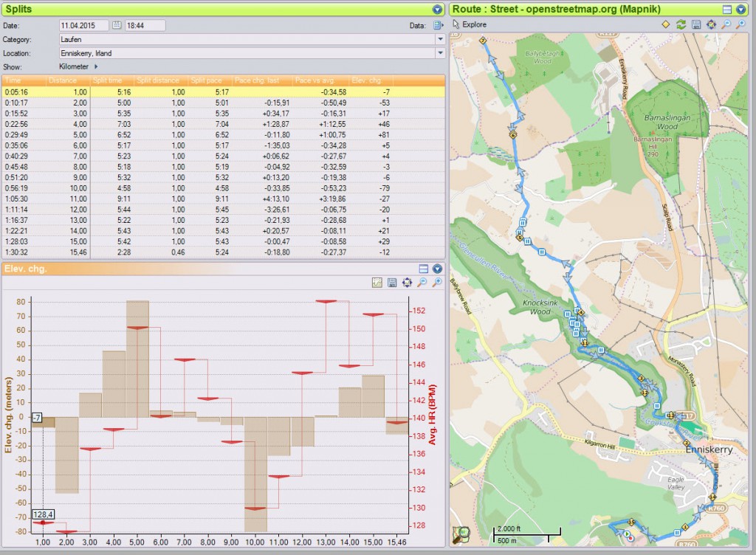Open the Show Kilometer arrow menu
Image resolution: width=756 pixels, height=555 pixels.
[x=96, y=66]
